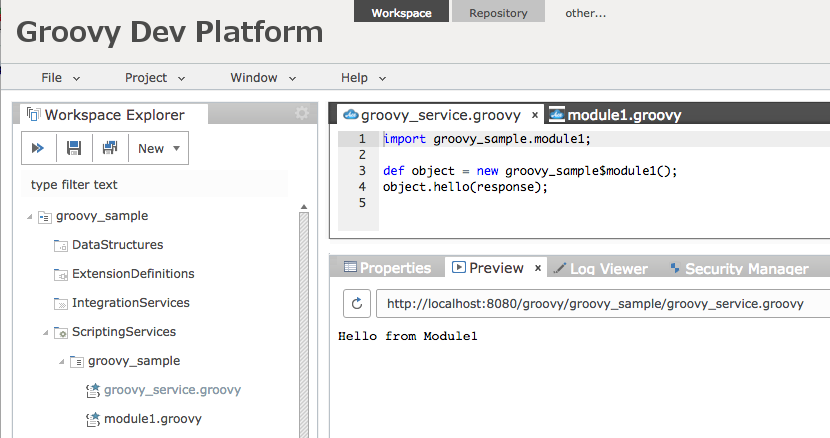Expand the File menu
The width and height of the screenshot is (830, 438).
point(60,78)
